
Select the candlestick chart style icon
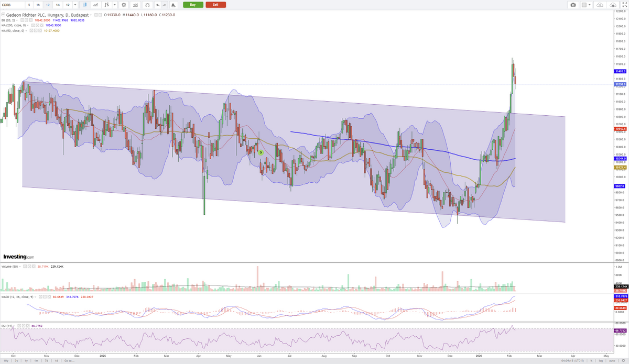pyautogui.click(x=84, y=5)
